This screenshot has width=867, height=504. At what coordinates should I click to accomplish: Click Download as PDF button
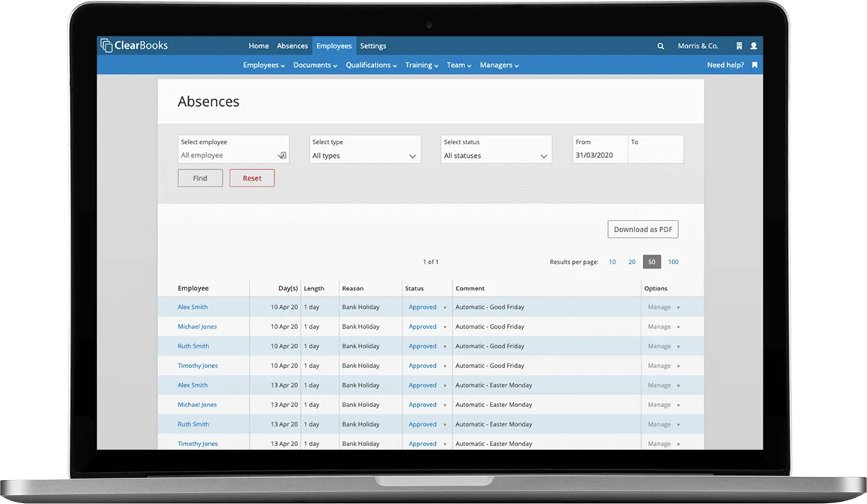click(x=643, y=229)
